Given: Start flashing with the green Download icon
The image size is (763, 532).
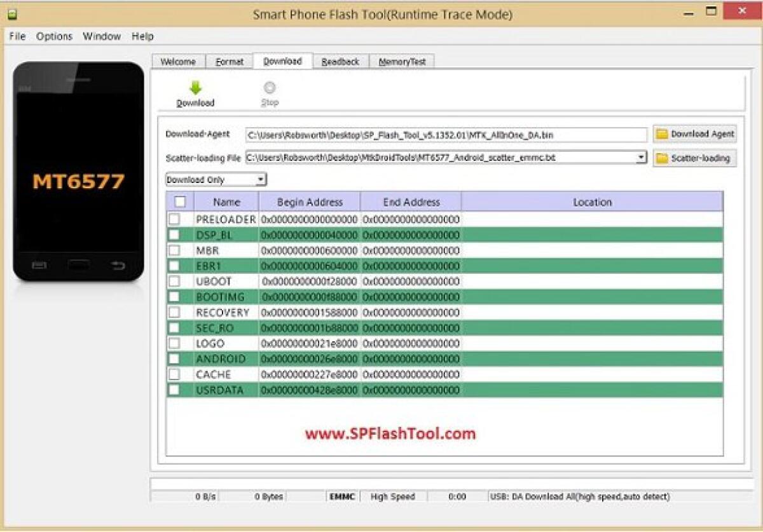Looking at the screenshot, I should click(195, 88).
